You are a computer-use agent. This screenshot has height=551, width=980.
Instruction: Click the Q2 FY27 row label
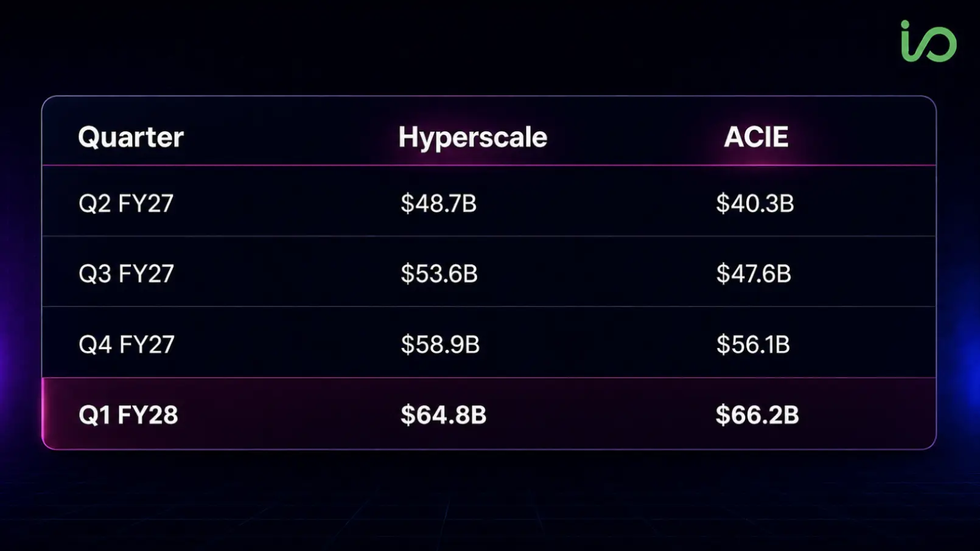pyautogui.click(x=126, y=203)
